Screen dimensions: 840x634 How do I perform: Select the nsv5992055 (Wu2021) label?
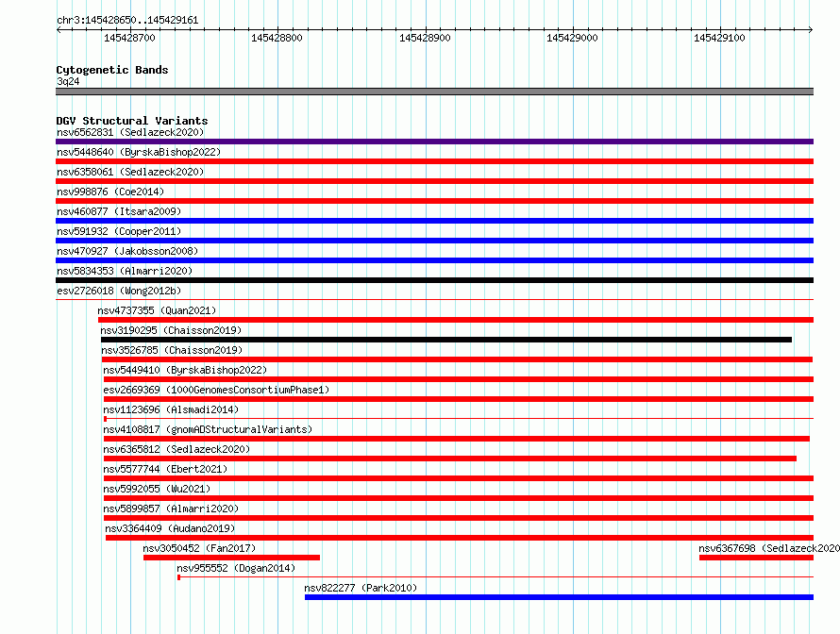pyautogui.click(x=157, y=489)
